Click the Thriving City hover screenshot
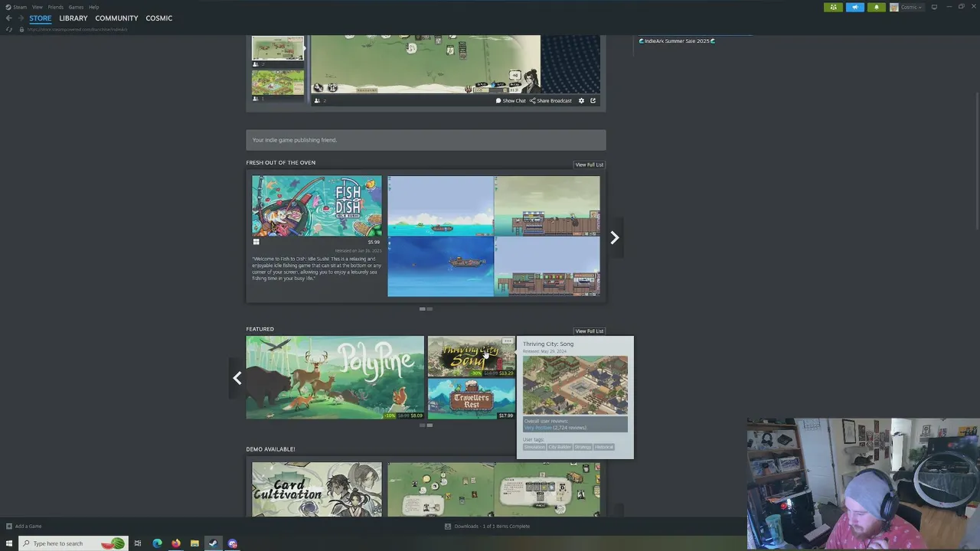Screen dimensions: 980x551 point(575,386)
